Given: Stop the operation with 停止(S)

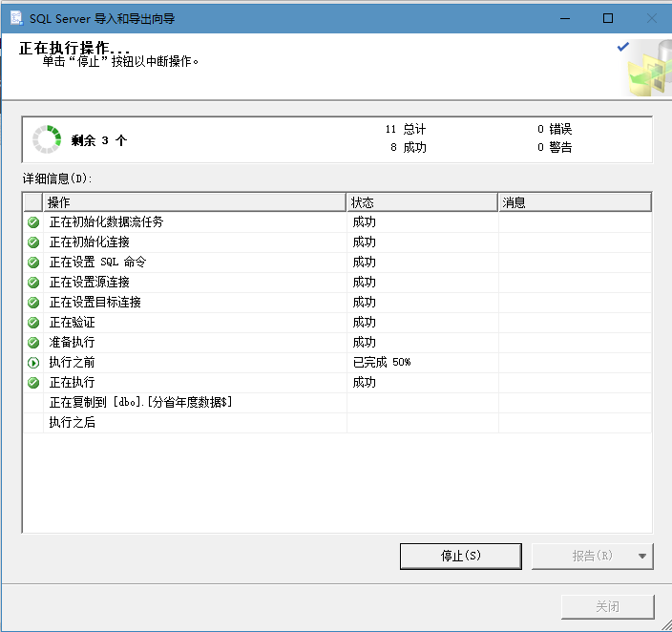Looking at the screenshot, I should point(461,557).
